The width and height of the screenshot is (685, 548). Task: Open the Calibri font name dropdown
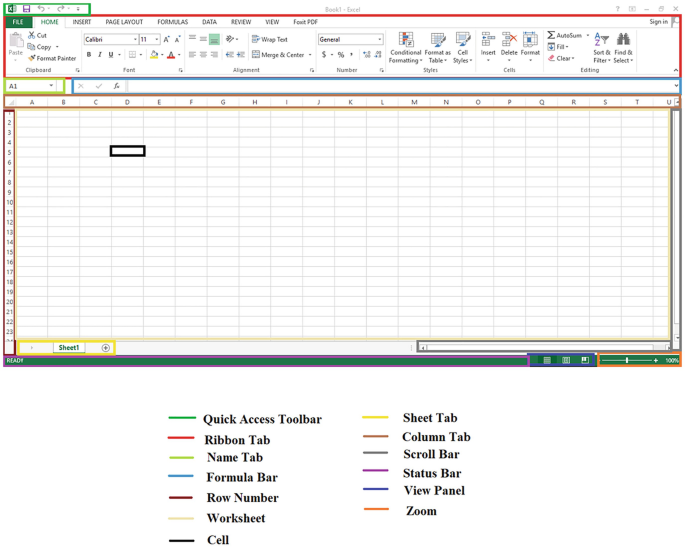pos(135,39)
